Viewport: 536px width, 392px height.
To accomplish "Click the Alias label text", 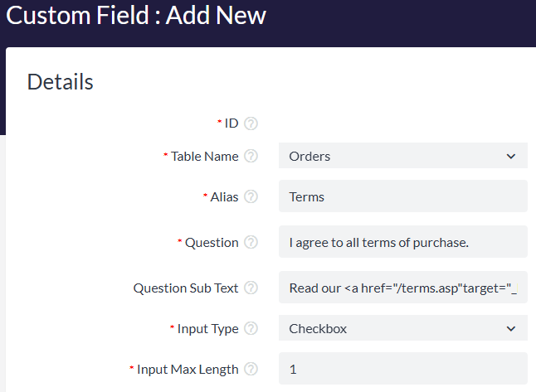I will click(224, 197).
